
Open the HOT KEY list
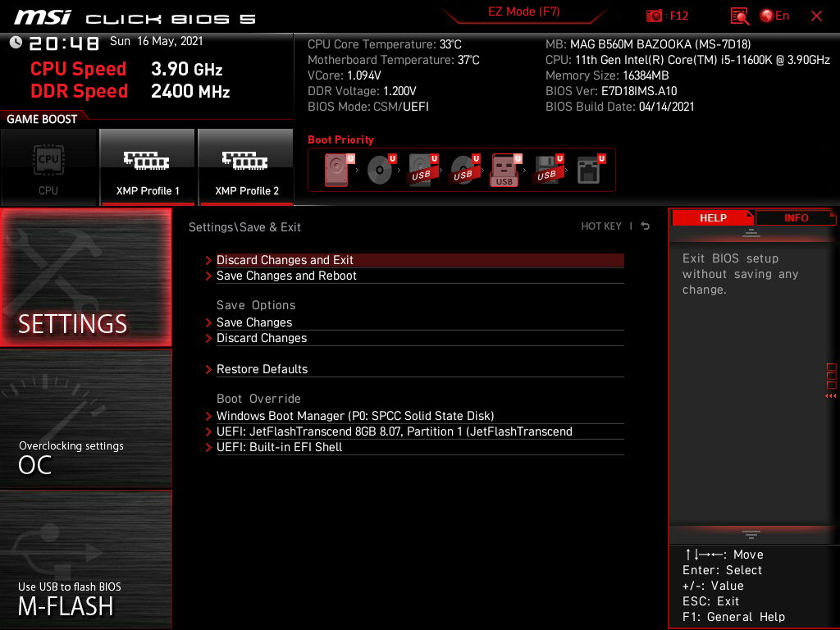coord(601,226)
